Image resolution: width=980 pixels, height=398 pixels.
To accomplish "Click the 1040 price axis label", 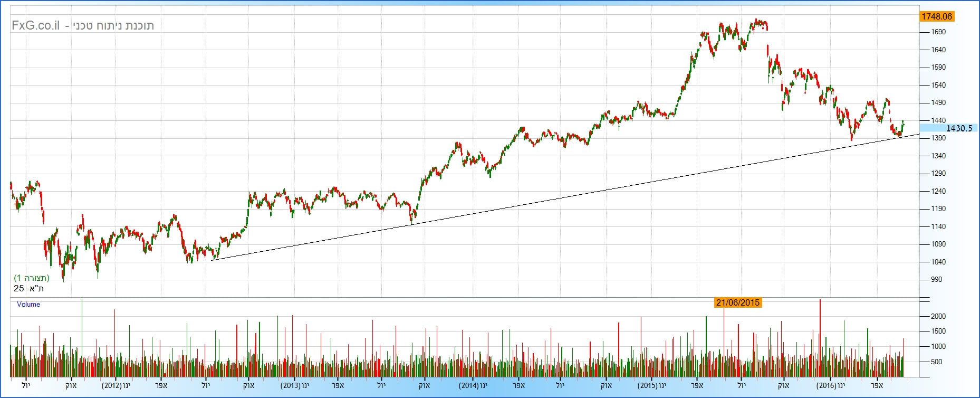I will (938, 262).
